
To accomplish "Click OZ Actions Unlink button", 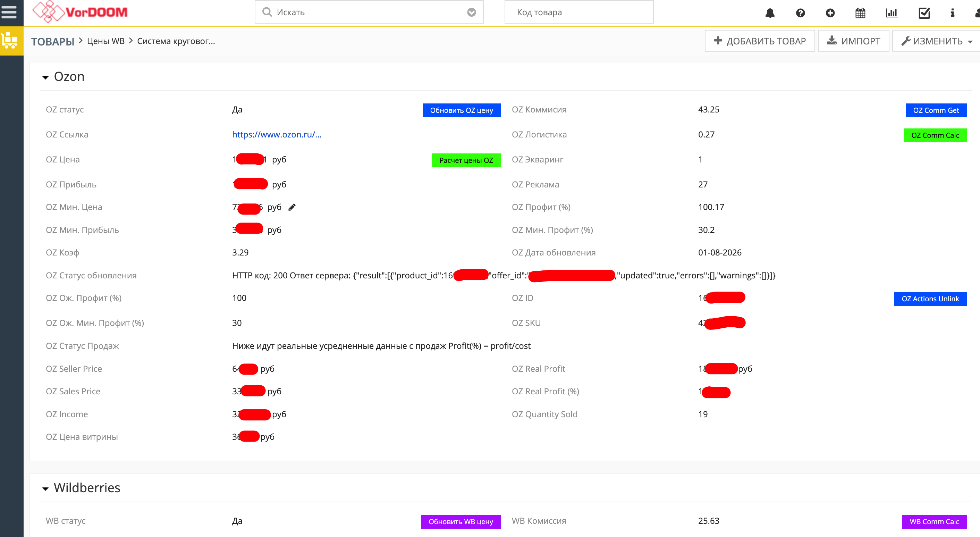I will 930,299.
